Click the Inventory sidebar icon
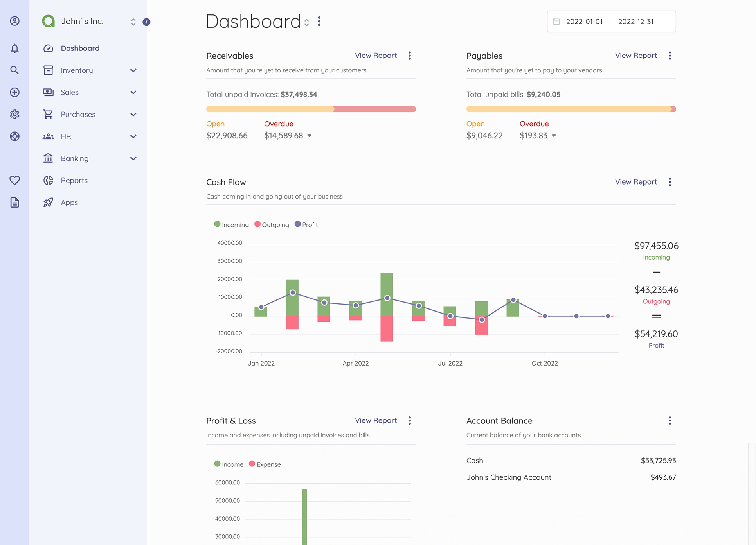Image resolution: width=756 pixels, height=545 pixels. pyautogui.click(x=48, y=70)
